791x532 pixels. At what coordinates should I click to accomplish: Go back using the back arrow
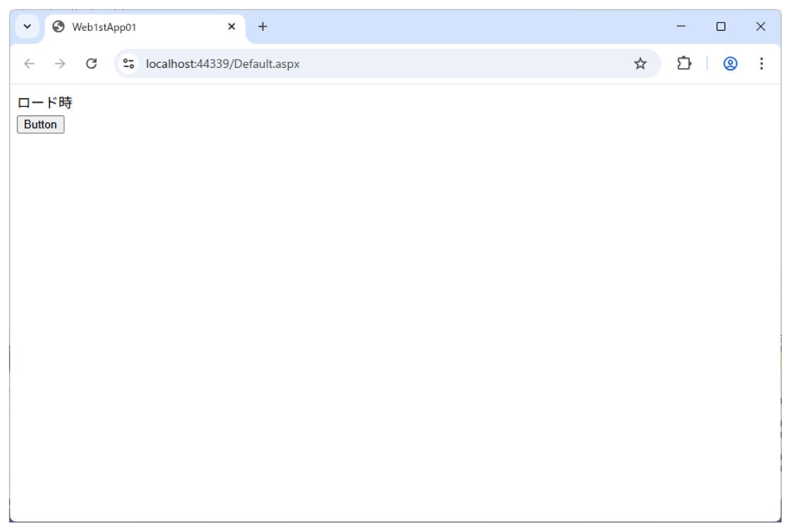coord(29,64)
